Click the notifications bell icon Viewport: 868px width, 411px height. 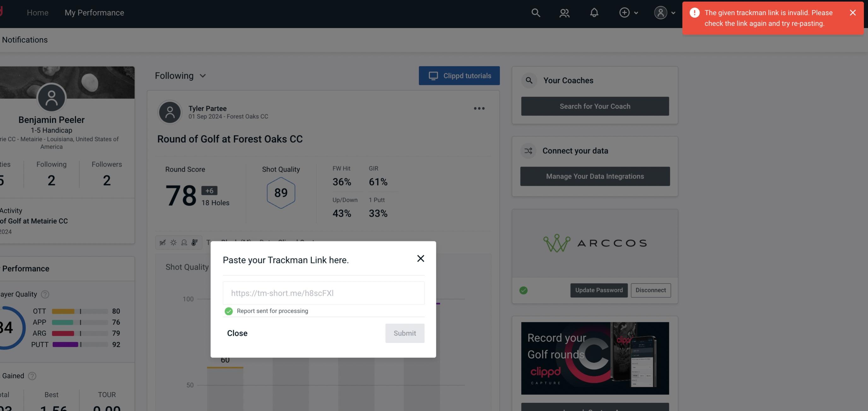(x=595, y=12)
